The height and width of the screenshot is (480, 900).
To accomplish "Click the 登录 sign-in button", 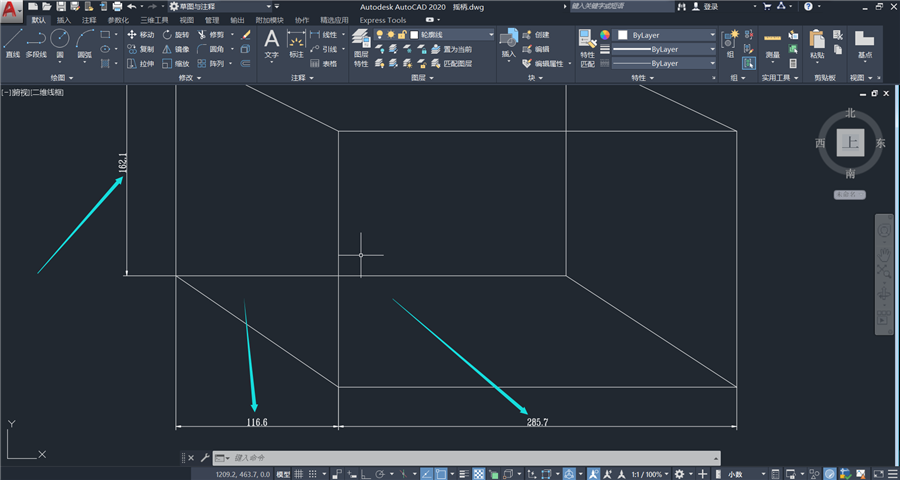I will point(705,6).
